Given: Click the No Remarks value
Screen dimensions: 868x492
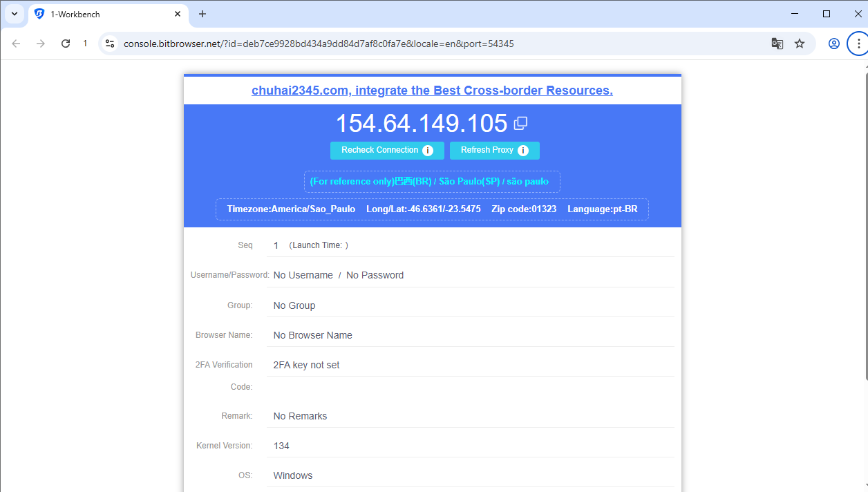Looking at the screenshot, I should pyautogui.click(x=300, y=416).
